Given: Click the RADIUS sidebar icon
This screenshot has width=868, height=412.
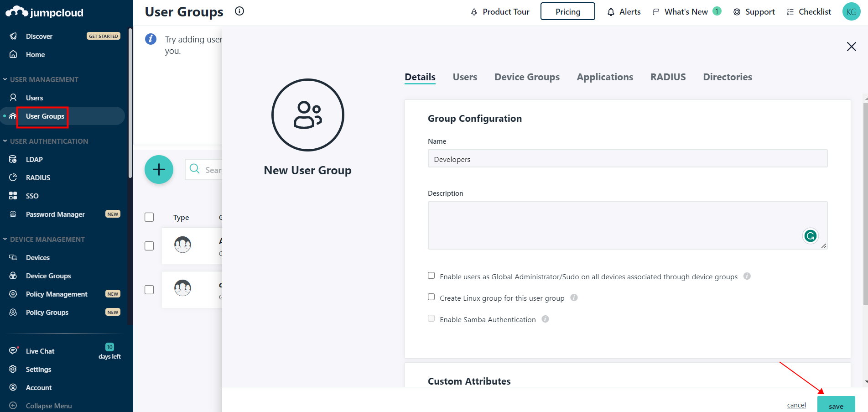Looking at the screenshot, I should click(13, 177).
